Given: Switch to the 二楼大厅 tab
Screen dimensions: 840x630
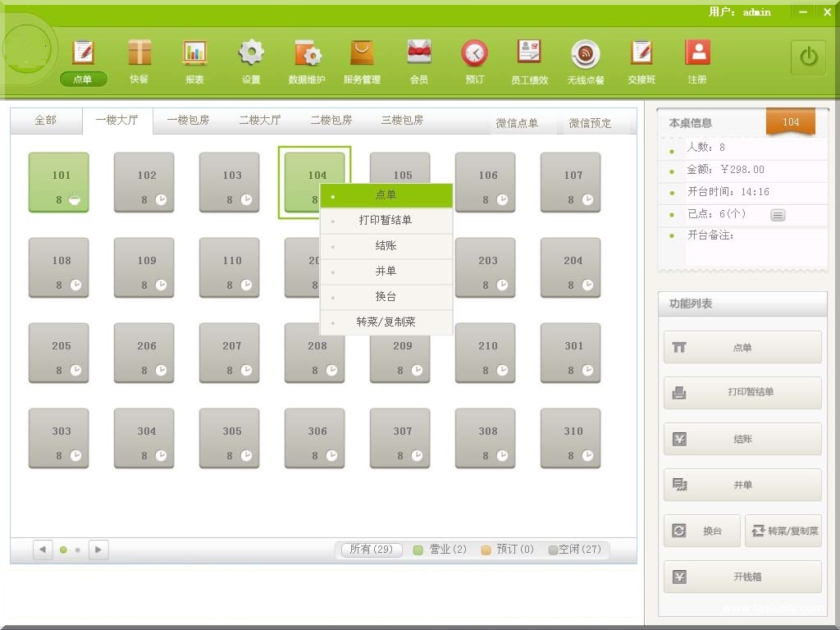Looking at the screenshot, I should click(x=259, y=121).
